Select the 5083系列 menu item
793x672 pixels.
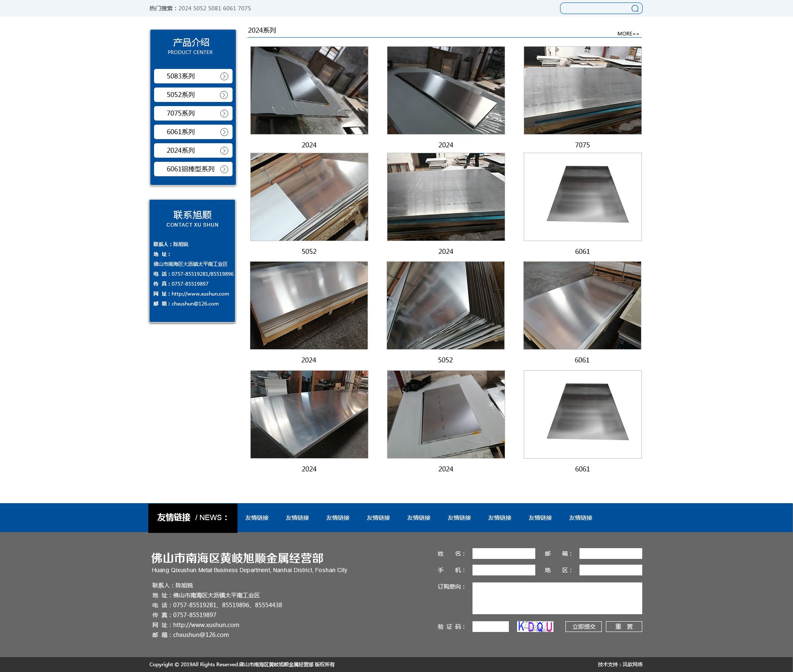181,76
